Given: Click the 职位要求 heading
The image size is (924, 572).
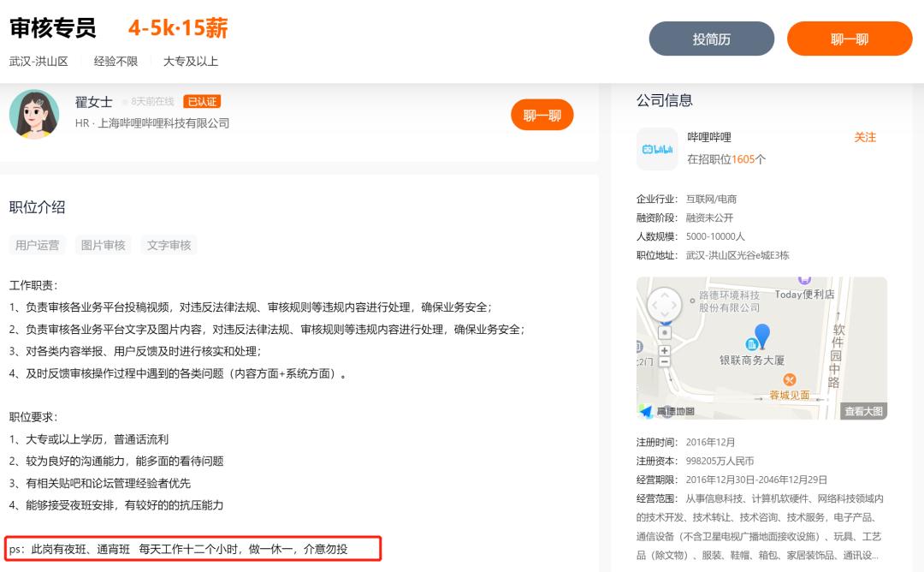Looking at the screenshot, I should pos(33,417).
